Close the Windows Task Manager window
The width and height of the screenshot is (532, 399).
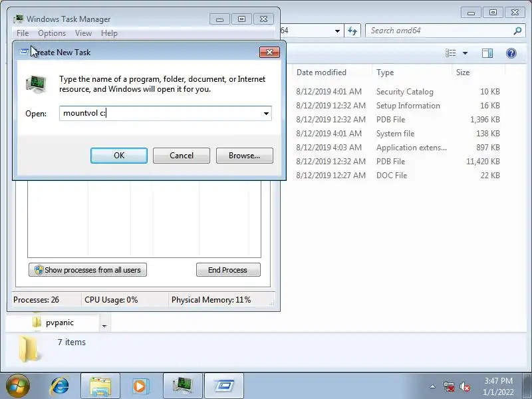[263, 19]
